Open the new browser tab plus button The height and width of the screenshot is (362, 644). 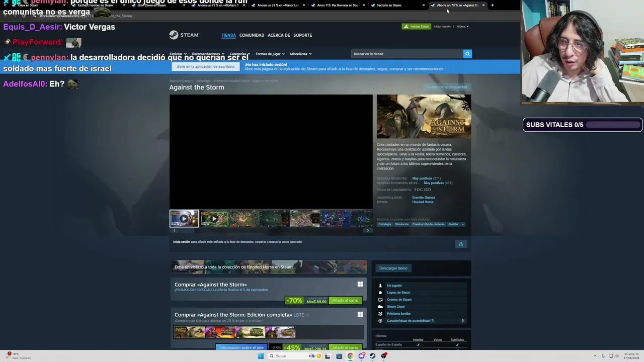pos(492,6)
